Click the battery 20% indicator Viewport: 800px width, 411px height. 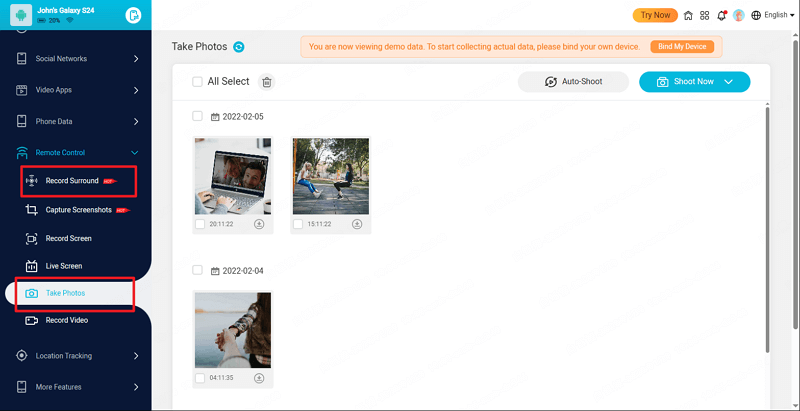[x=49, y=20]
